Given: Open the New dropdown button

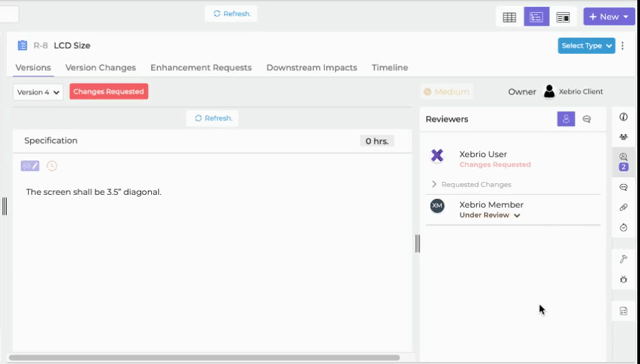Looking at the screenshot, I should (x=609, y=17).
